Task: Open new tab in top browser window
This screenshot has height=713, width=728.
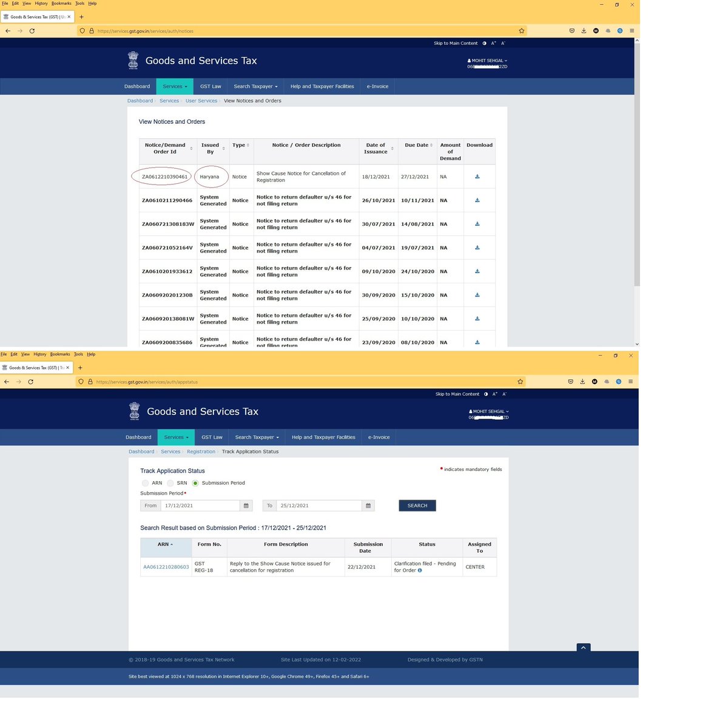Action: [81, 17]
